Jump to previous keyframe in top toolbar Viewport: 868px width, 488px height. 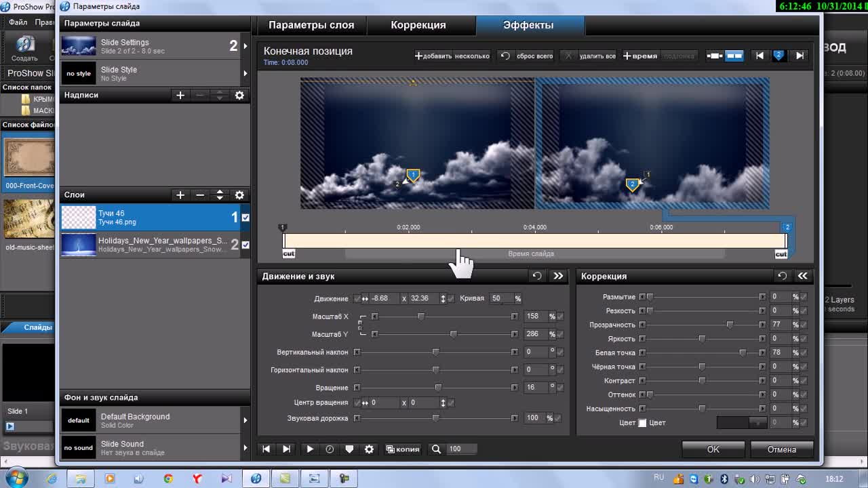pos(759,56)
